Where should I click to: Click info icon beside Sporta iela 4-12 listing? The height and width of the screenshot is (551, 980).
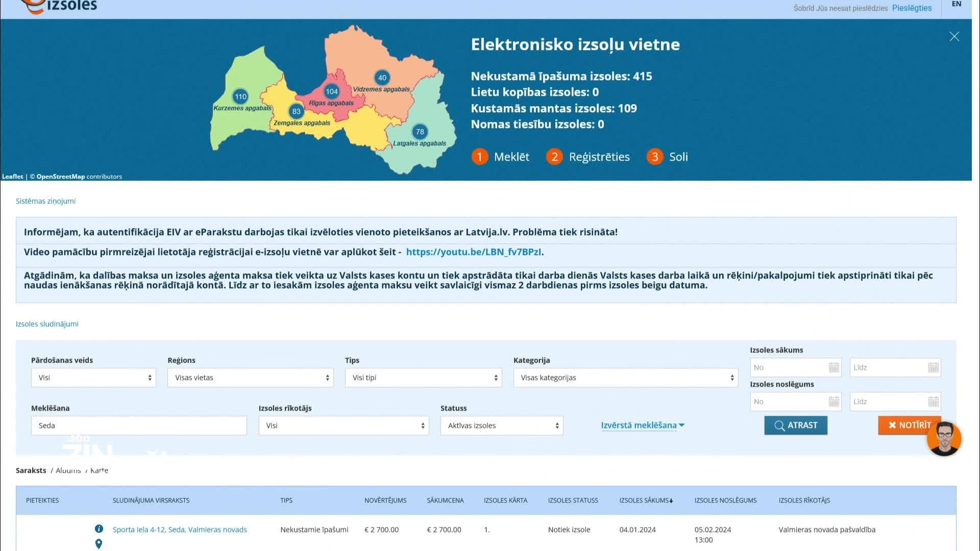coord(99,529)
